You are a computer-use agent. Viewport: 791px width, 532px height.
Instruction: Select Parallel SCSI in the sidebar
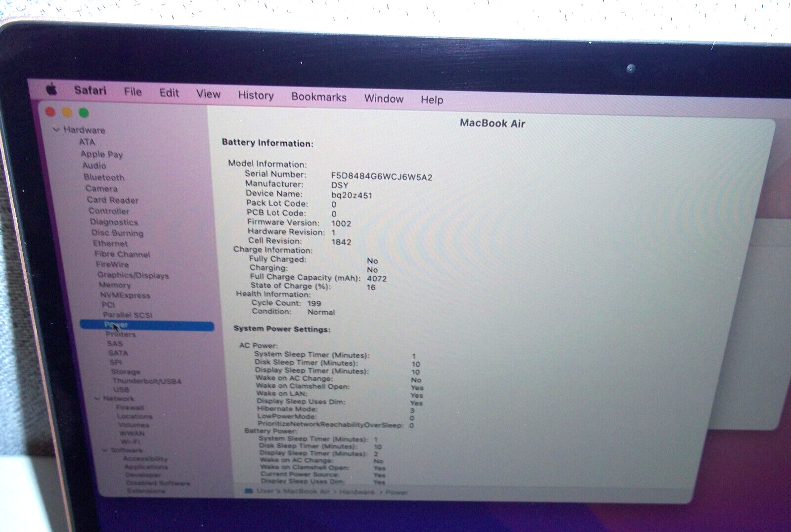(128, 315)
